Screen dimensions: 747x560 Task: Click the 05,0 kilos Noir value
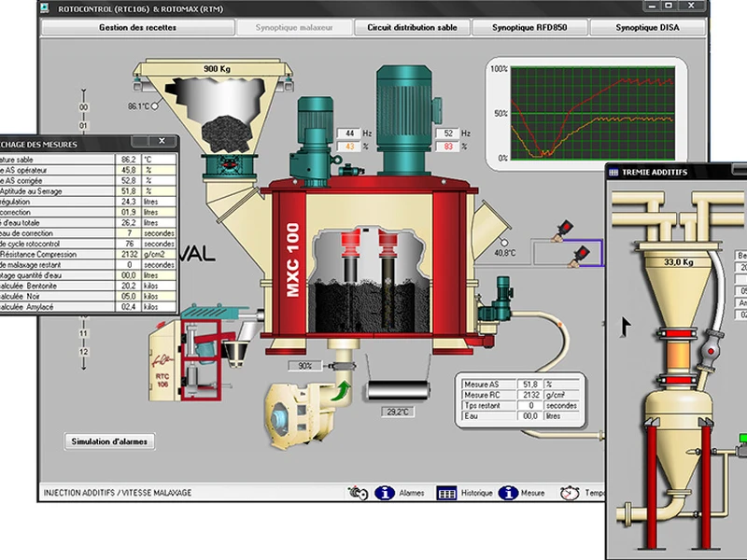pos(129,296)
